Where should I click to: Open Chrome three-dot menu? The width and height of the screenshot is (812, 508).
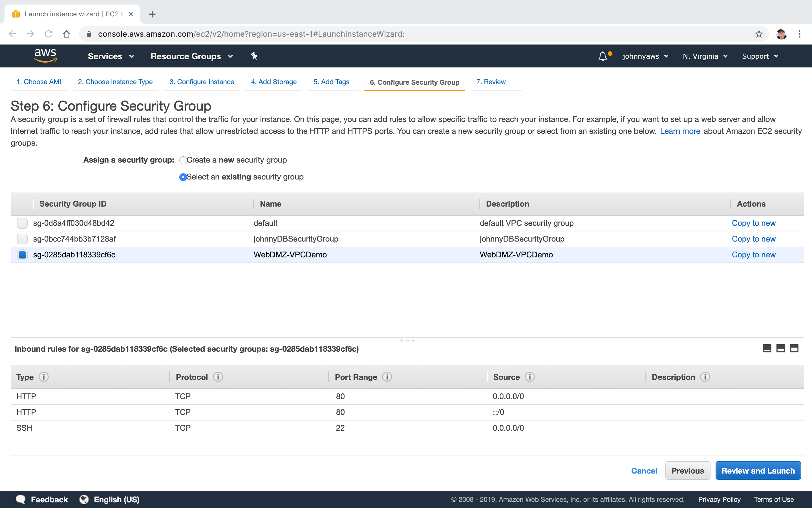[800, 34]
